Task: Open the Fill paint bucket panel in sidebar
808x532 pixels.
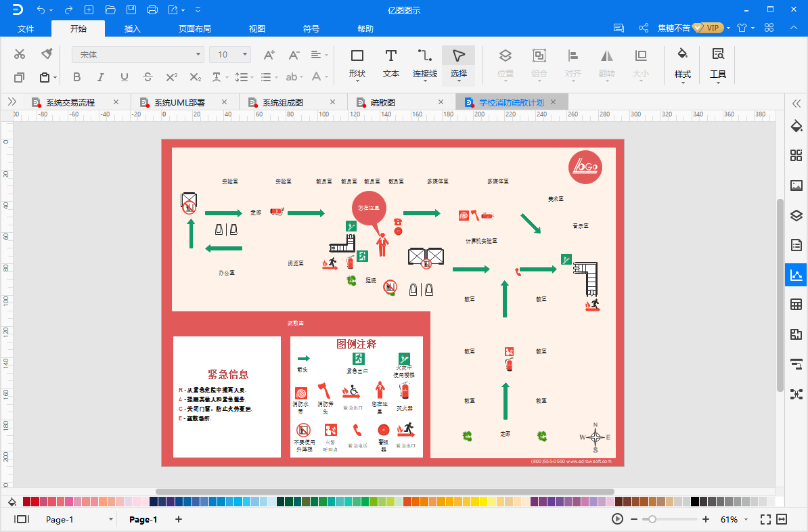Action: (796, 126)
